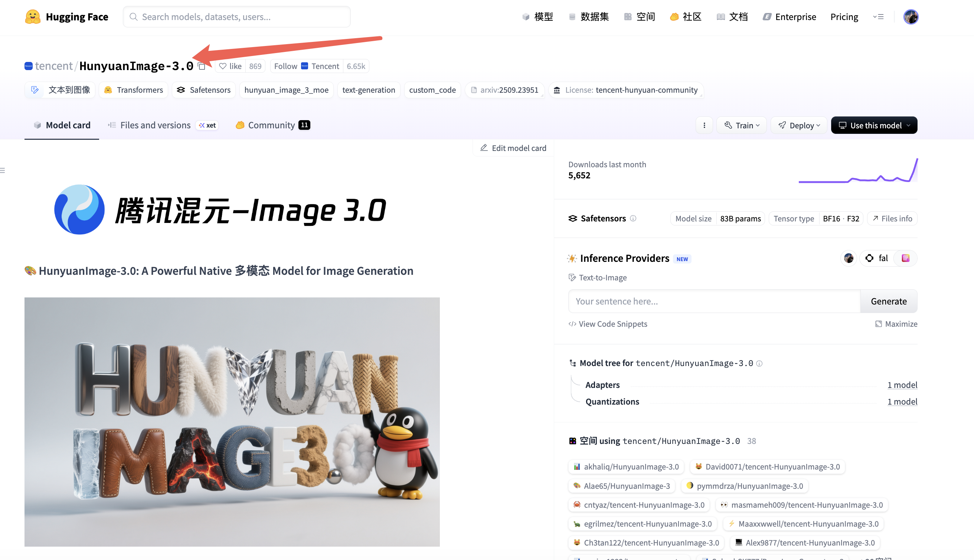The image size is (974, 560).
Task: Open the Community tab
Action: point(271,125)
